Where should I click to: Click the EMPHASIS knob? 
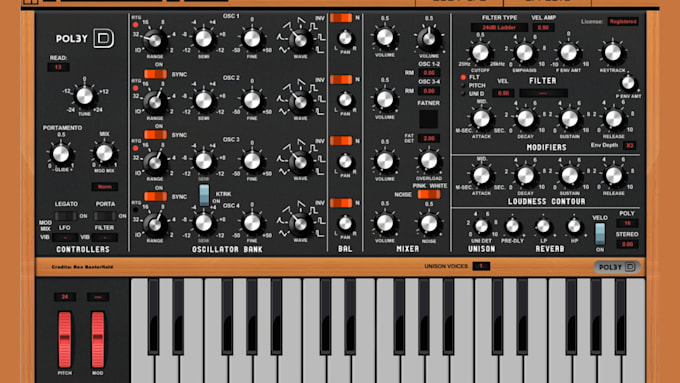click(524, 52)
